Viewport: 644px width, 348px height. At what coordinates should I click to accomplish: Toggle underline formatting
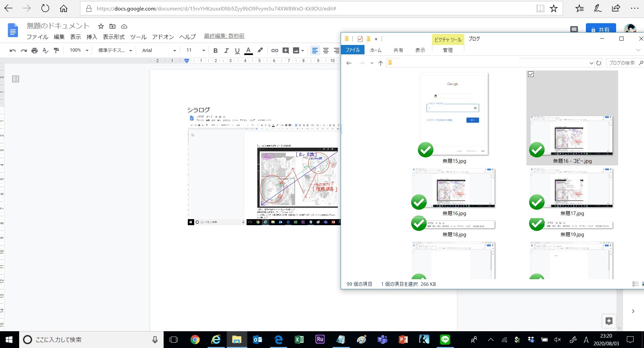237,50
